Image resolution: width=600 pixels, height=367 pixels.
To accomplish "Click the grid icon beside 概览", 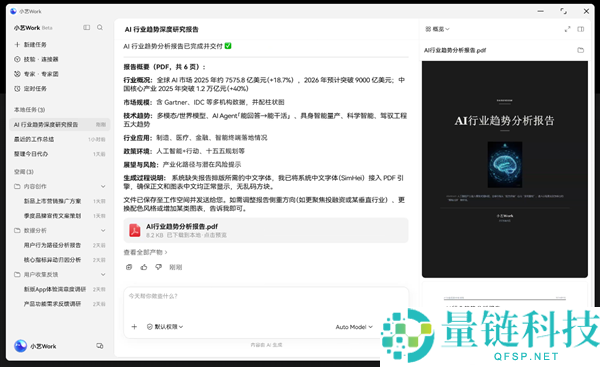I will [x=428, y=29].
